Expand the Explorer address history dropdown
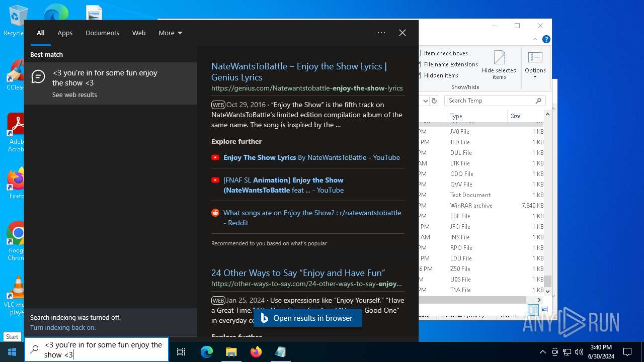This screenshot has height=362, width=644. click(x=425, y=101)
